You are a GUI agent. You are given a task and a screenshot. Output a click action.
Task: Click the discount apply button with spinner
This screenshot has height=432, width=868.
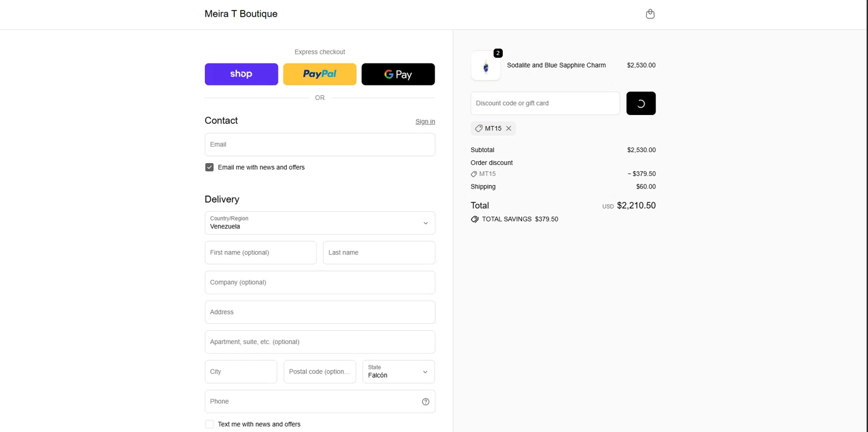click(x=641, y=104)
